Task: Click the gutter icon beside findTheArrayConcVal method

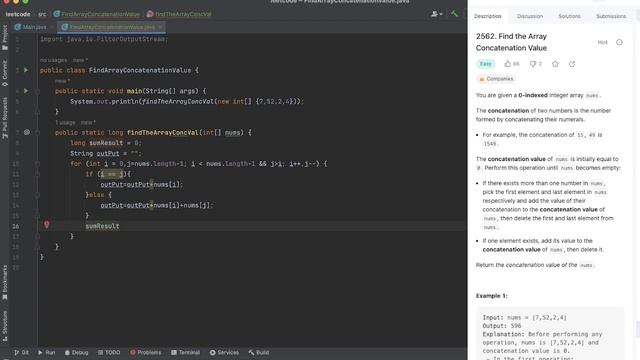Action: (27, 132)
